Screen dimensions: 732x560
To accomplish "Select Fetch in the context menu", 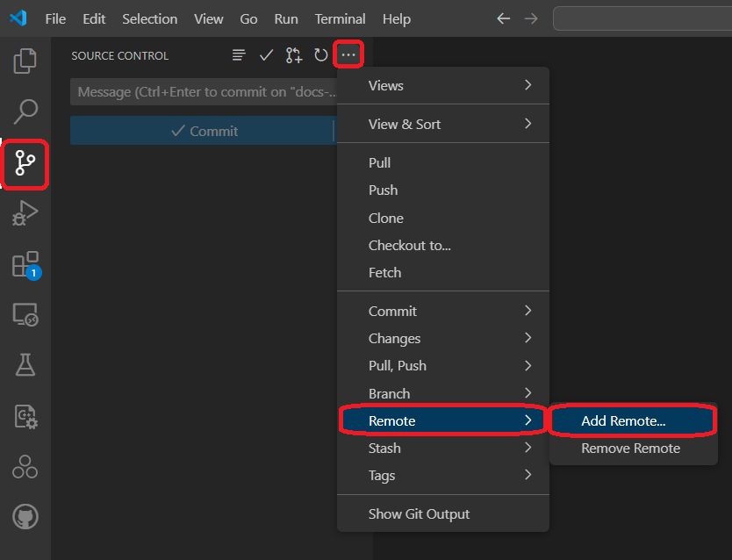I will [384, 272].
